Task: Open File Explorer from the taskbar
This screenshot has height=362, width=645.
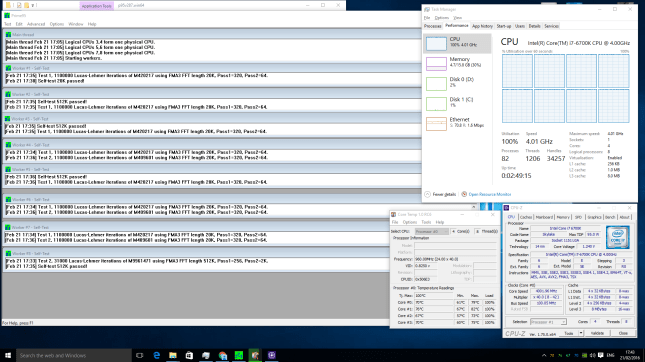Action: [x=173, y=355]
